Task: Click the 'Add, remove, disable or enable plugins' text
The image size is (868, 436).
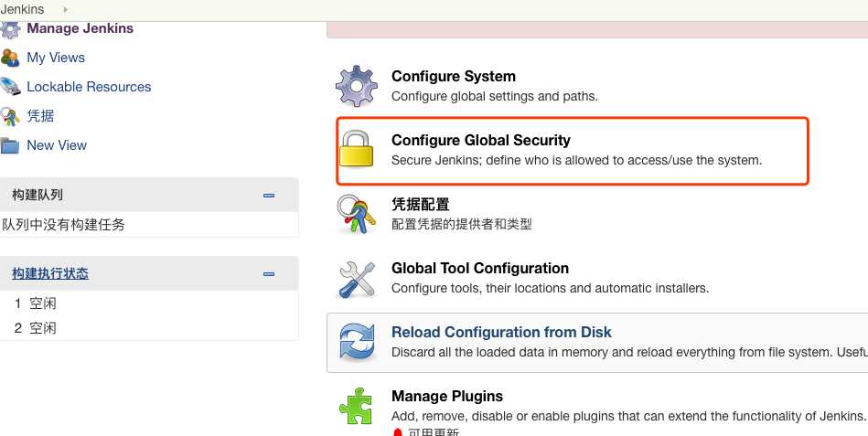Action: point(628,416)
